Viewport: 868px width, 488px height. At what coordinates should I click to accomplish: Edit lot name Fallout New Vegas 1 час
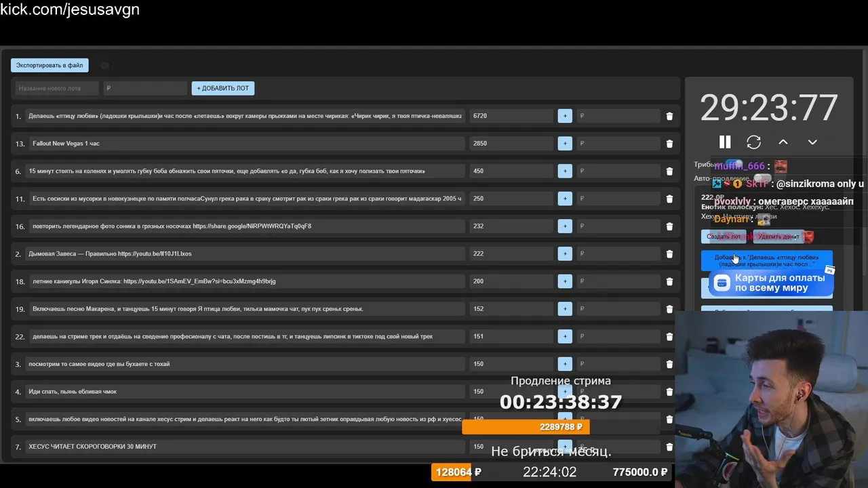tap(247, 144)
